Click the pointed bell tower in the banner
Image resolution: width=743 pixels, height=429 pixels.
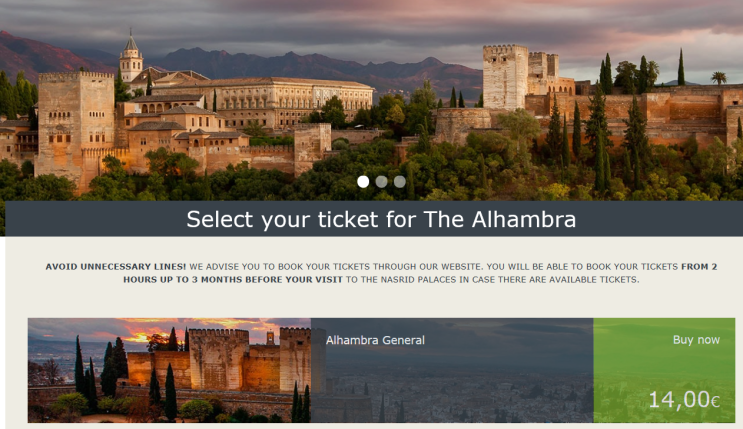click(131, 58)
